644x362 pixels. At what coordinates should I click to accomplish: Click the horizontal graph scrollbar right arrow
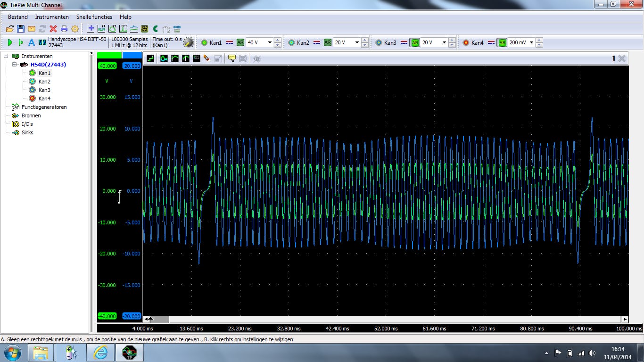pyautogui.click(x=625, y=319)
